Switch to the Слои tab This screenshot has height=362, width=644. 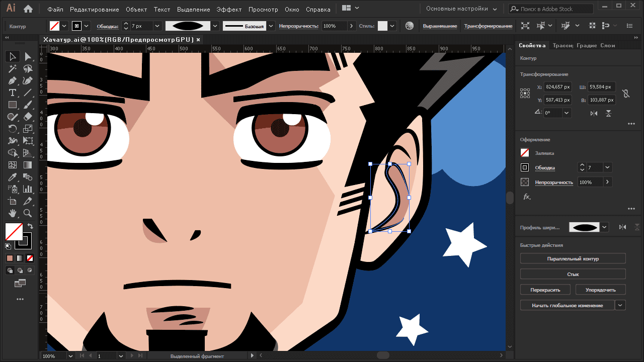pos(607,45)
